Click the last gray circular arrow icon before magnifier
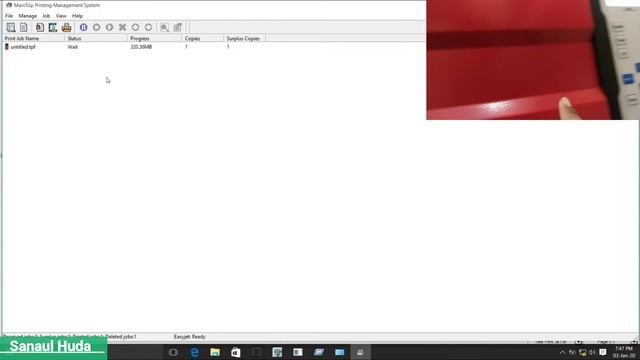 coord(149,27)
